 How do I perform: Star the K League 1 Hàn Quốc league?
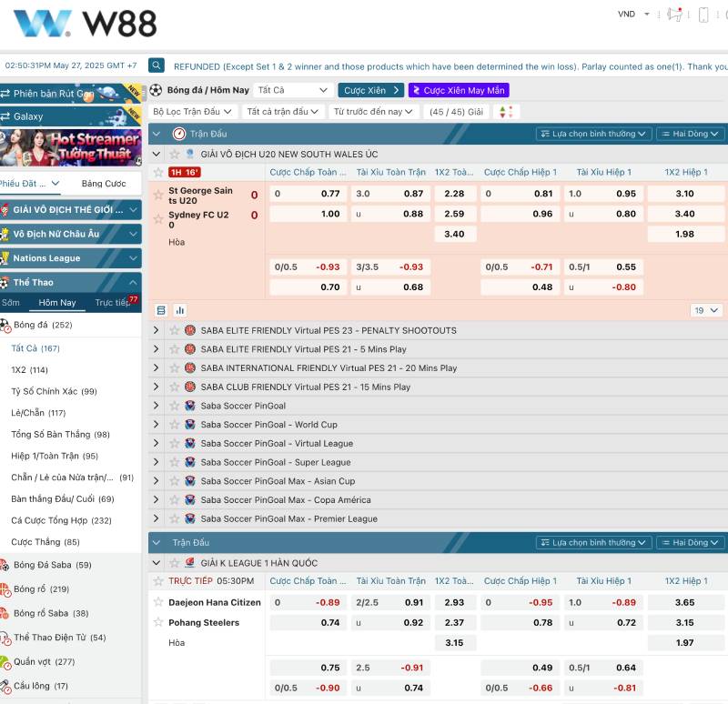[174, 563]
